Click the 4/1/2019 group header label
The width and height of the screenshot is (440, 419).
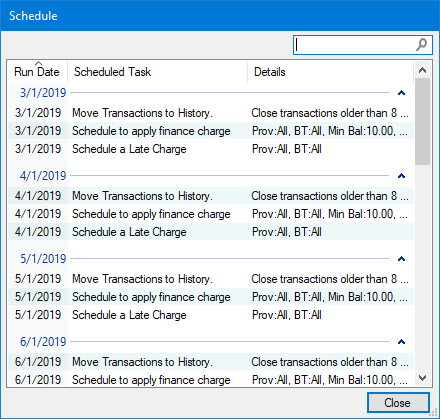(43, 176)
